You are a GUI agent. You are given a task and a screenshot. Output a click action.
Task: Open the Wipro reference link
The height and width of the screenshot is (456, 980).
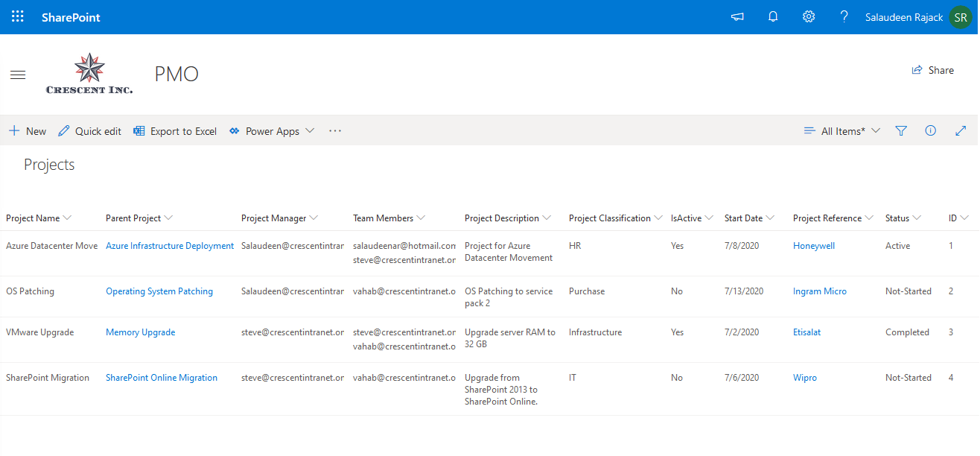coord(805,378)
